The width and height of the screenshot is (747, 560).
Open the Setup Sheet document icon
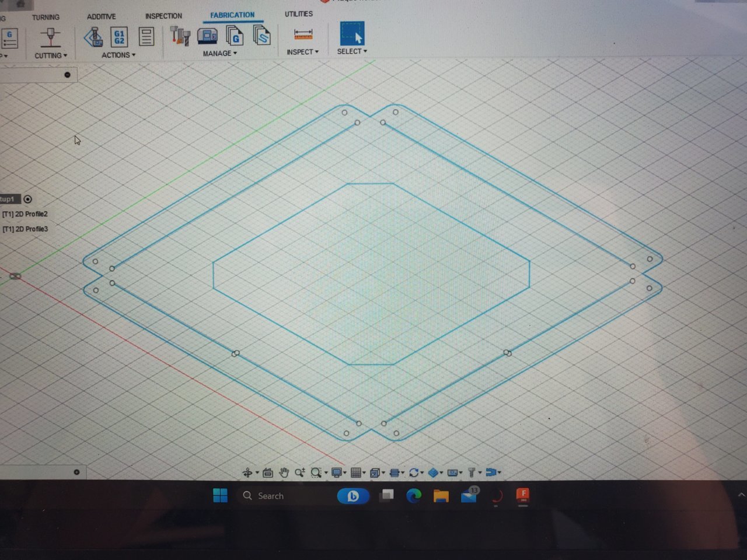[x=146, y=36]
